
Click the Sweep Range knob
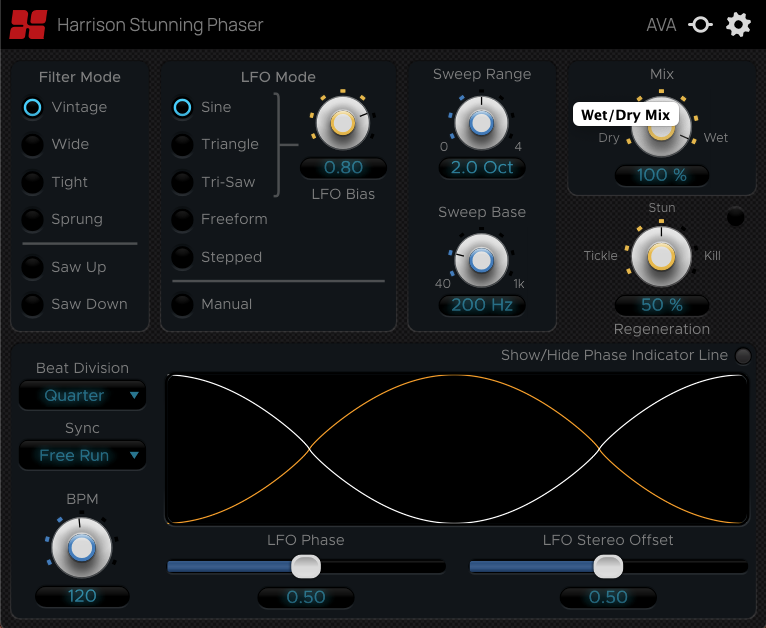(x=481, y=123)
